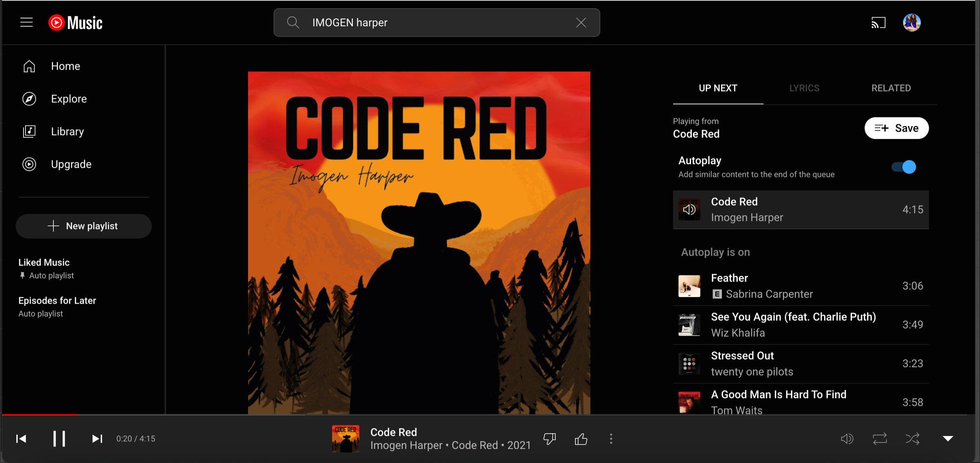Open the Liked Music playlist
This screenshot has height=463, width=980.
pyautogui.click(x=83, y=268)
